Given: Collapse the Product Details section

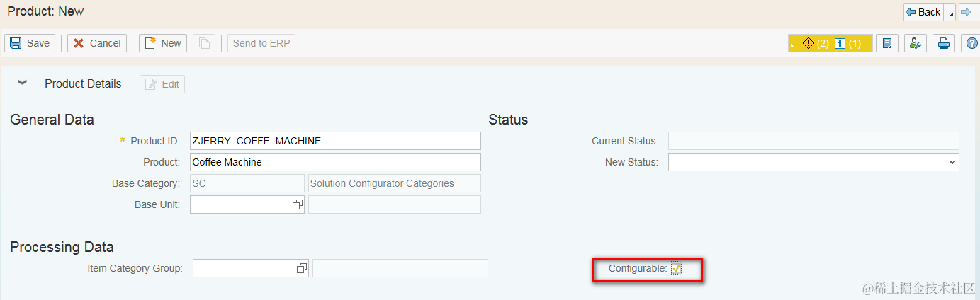Looking at the screenshot, I should tap(22, 83).
